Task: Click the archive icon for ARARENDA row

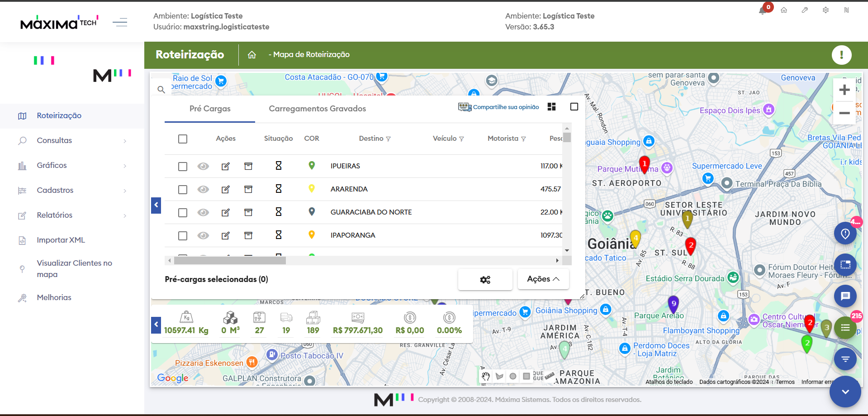Action: [x=248, y=189]
